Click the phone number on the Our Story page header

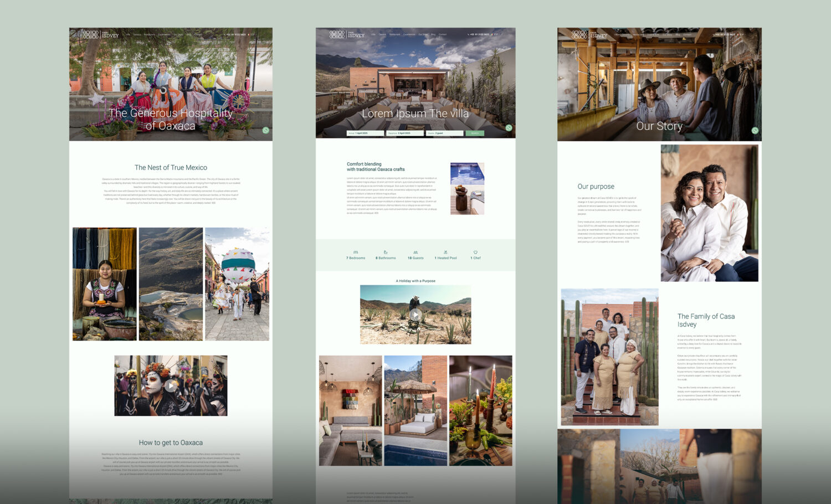coord(725,34)
